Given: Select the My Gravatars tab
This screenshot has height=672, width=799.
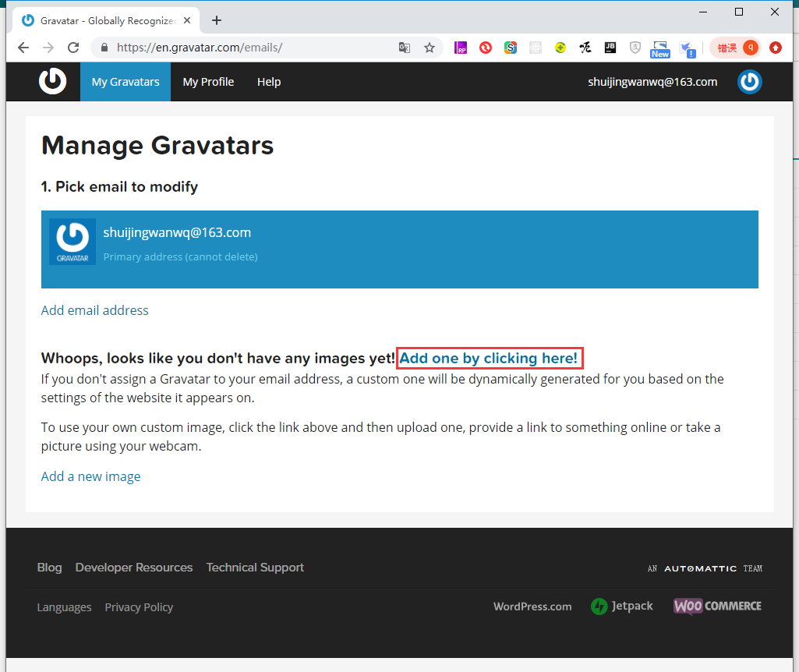Looking at the screenshot, I should 126,82.
